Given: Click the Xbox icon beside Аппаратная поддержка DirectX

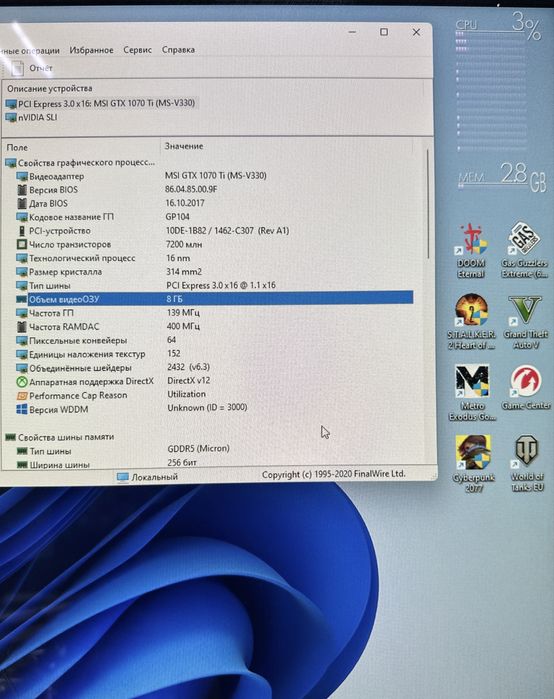Looking at the screenshot, I should coord(22,382).
